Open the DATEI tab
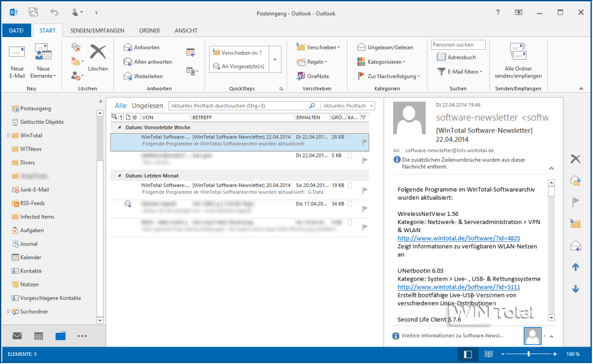The width and height of the screenshot is (593, 364). (16, 31)
